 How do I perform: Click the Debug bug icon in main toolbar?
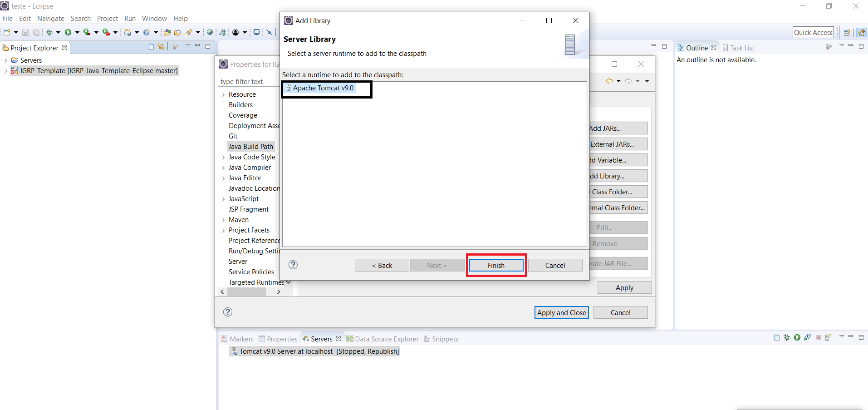click(49, 32)
